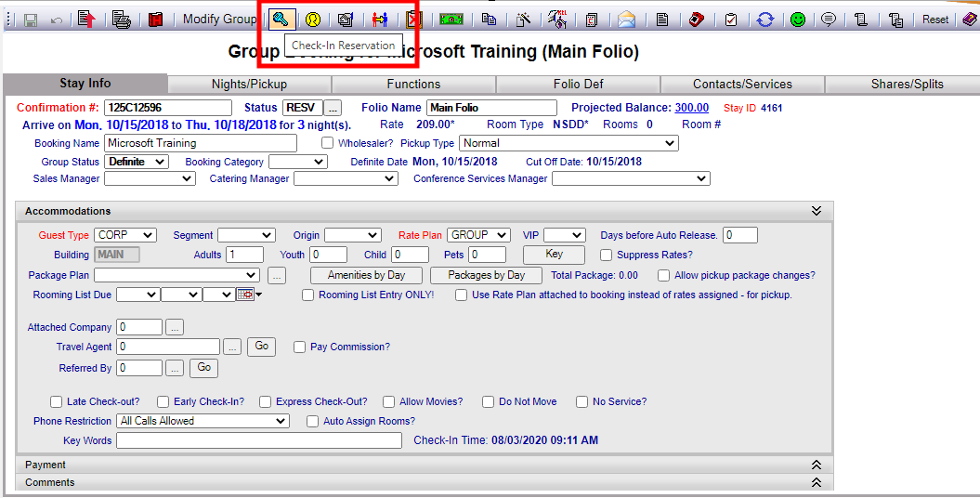This screenshot has width=980, height=498.
Task: Click the yellow circle icon beside key
Action: 313,19
